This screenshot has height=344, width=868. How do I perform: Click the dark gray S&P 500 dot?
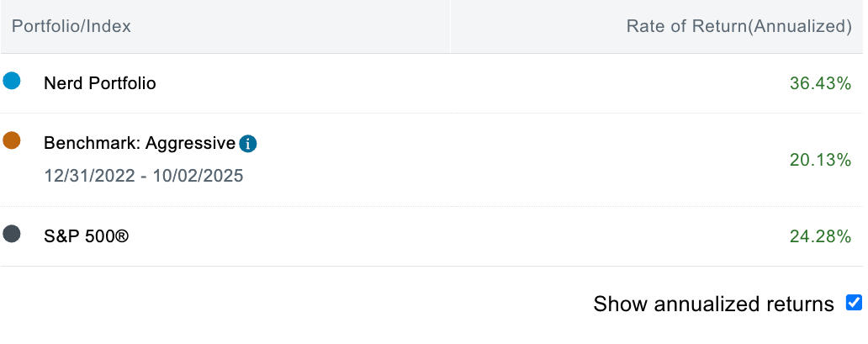pyautogui.click(x=12, y=234)
